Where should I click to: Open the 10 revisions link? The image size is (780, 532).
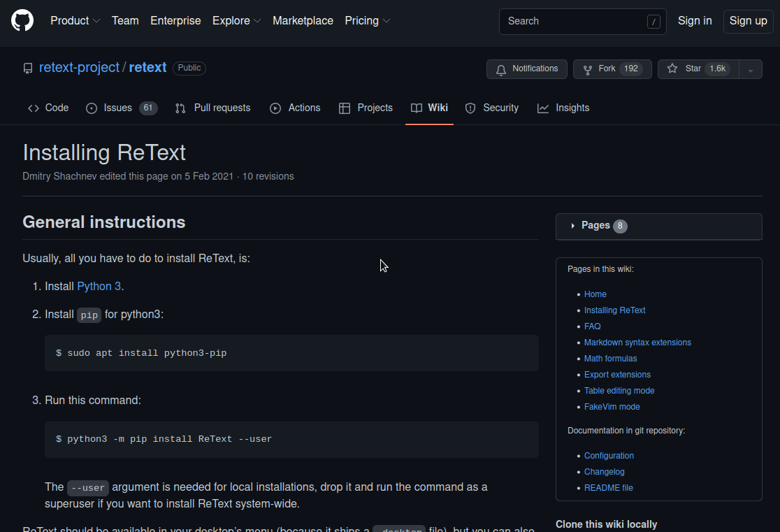(268, 177)
